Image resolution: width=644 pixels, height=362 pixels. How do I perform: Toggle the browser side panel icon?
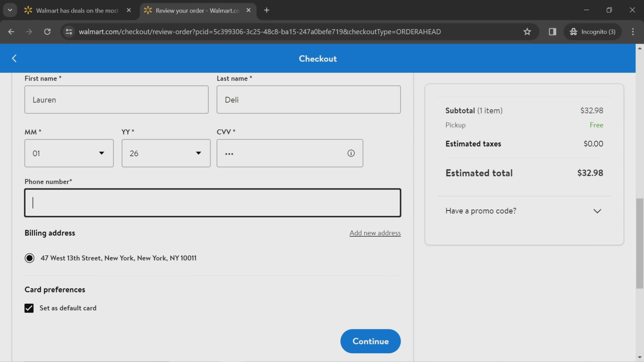552,32
